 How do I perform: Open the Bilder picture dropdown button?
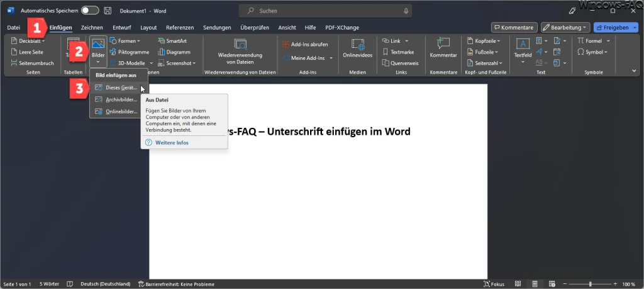pos(97,52)
